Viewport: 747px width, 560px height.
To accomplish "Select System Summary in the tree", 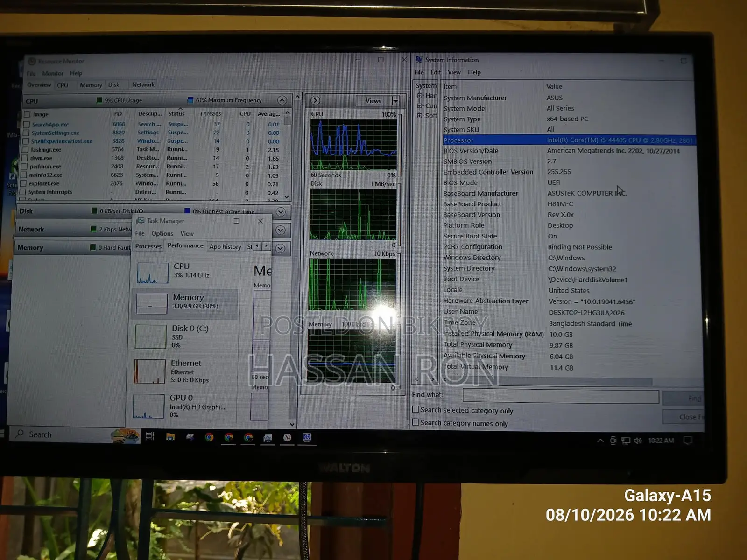I will pos(426,86).
